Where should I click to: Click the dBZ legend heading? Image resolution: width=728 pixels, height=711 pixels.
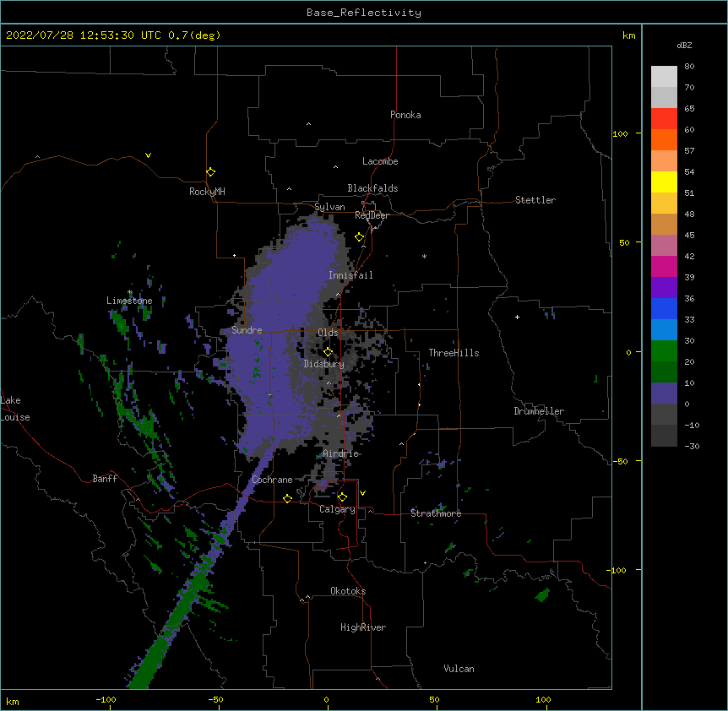(x=684, y=46)
